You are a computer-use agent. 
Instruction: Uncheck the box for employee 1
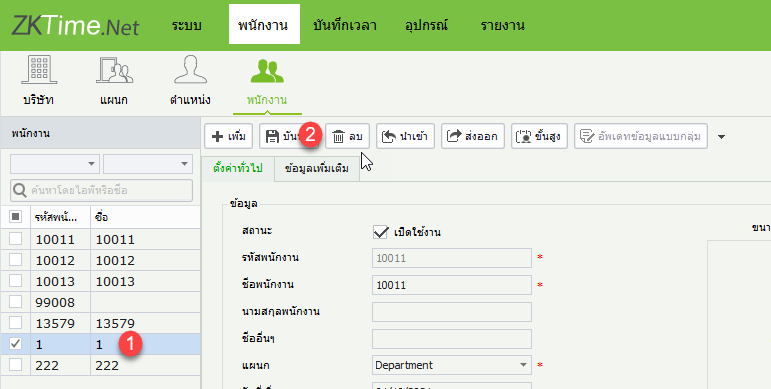click(x=16, y=344)
